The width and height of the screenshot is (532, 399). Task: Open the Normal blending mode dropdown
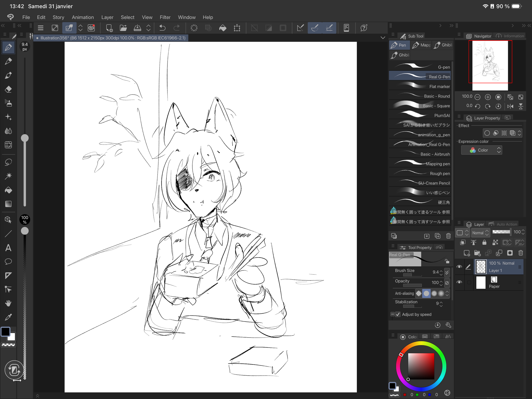pyautogui.click(x=480, y=233)
